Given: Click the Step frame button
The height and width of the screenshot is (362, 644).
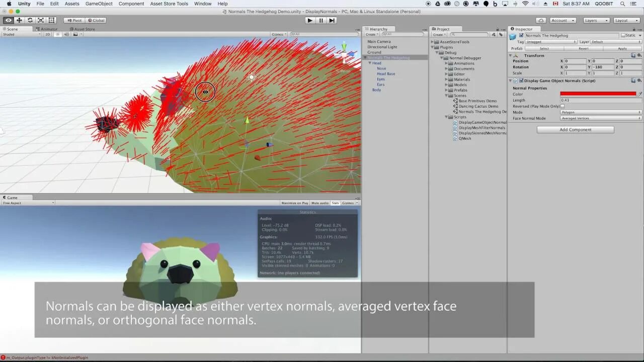Looking at the screenshot, I should pos(332,21).
